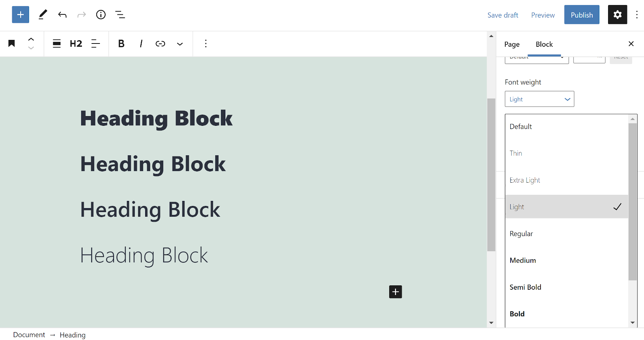Open the Font weight dropdown
The height and width of the screenshot is (340, 644).
(x=539, y=99)
